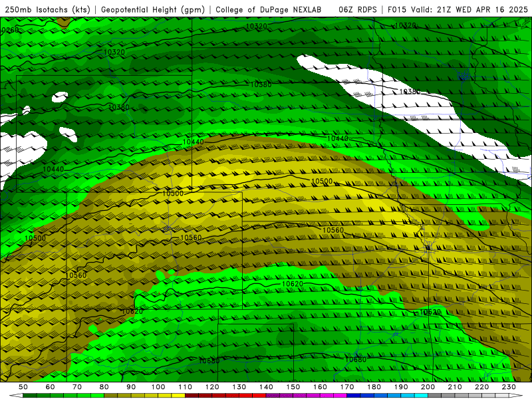Screen dimensions: 532x399
Task: Click the 60 value on the color scale
Action: point(51,387)
